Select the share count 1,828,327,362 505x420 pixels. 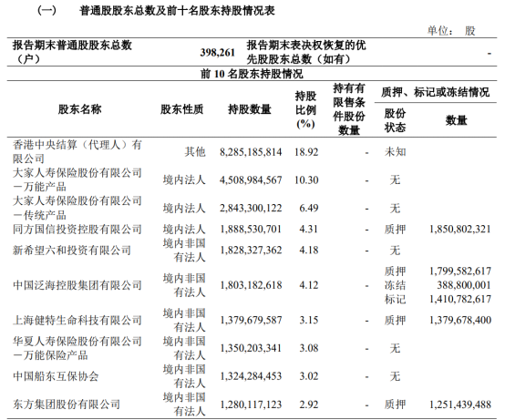point(251,251)
